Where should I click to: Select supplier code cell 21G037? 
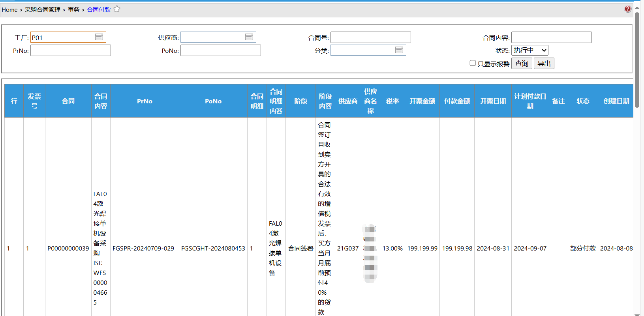[x=348, y=248]
